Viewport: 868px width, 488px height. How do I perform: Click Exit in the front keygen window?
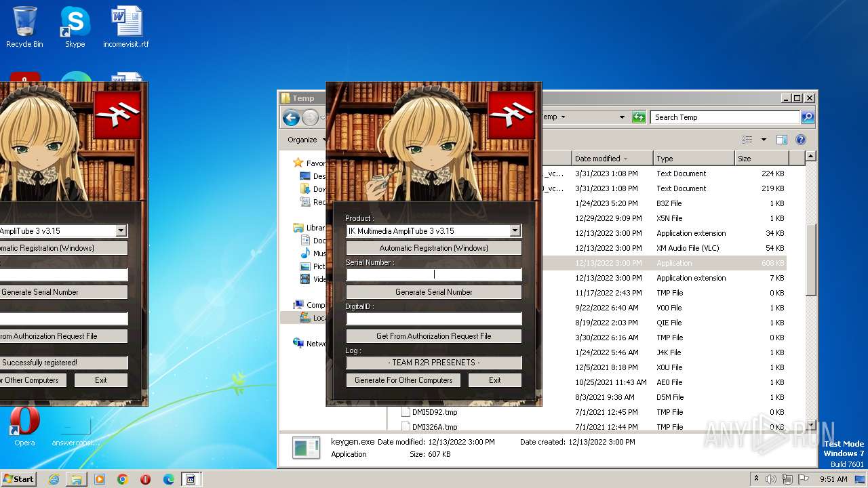[495, 380]
